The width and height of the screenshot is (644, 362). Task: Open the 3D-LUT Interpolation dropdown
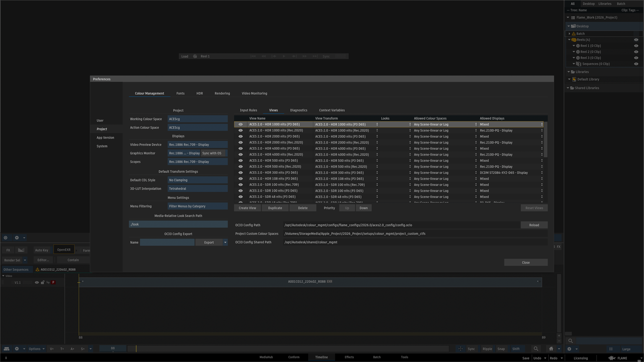[x=197, y=189]
